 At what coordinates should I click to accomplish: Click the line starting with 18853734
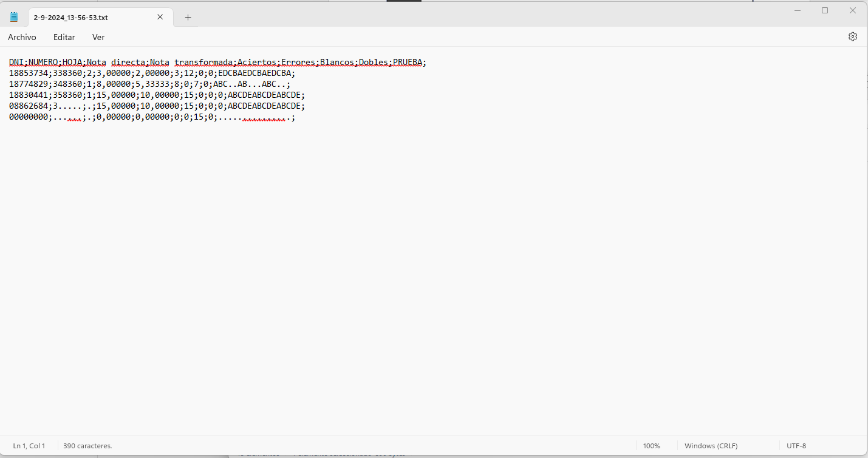(x=152, y=73)
